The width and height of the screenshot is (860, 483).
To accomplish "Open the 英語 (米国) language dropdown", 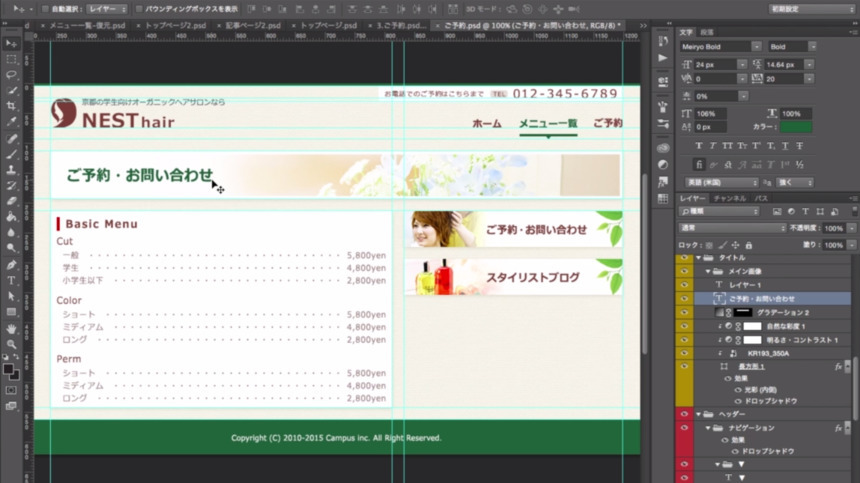I will pyautogui.click(x=721, y=183).
